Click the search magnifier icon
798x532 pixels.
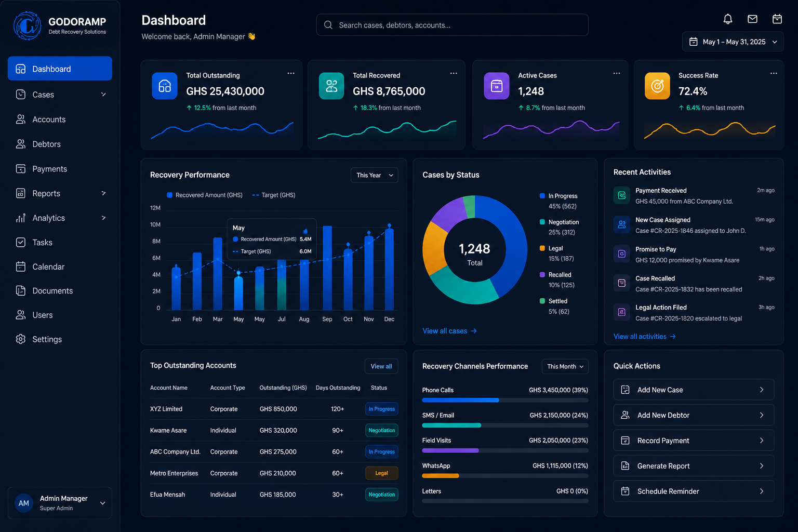328,25
